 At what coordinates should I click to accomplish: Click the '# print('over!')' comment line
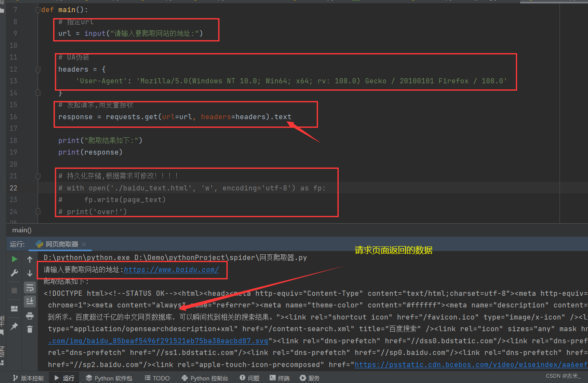point(92,212)
